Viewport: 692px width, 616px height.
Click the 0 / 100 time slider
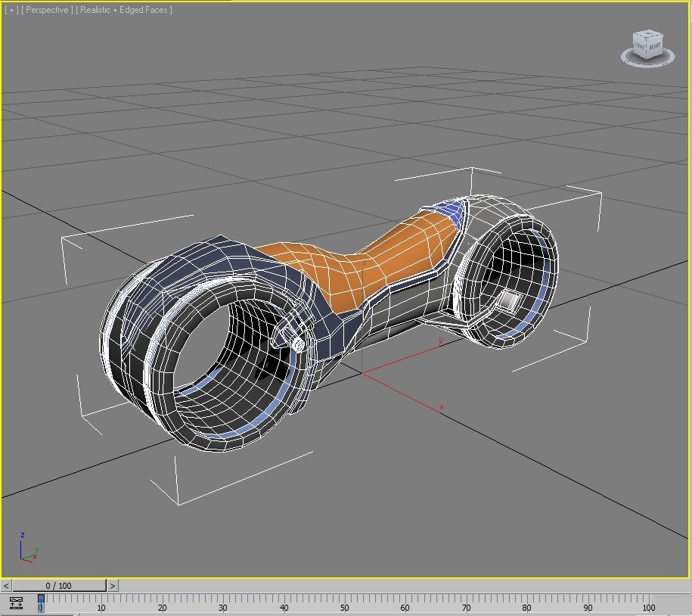(x=59, y=586)
